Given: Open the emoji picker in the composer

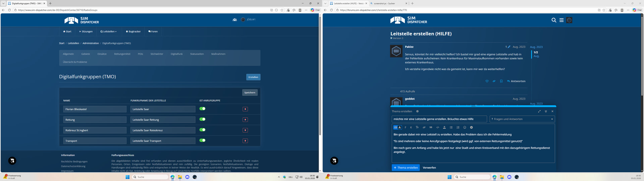Looking at the screenshot, I should pos(465,127).
